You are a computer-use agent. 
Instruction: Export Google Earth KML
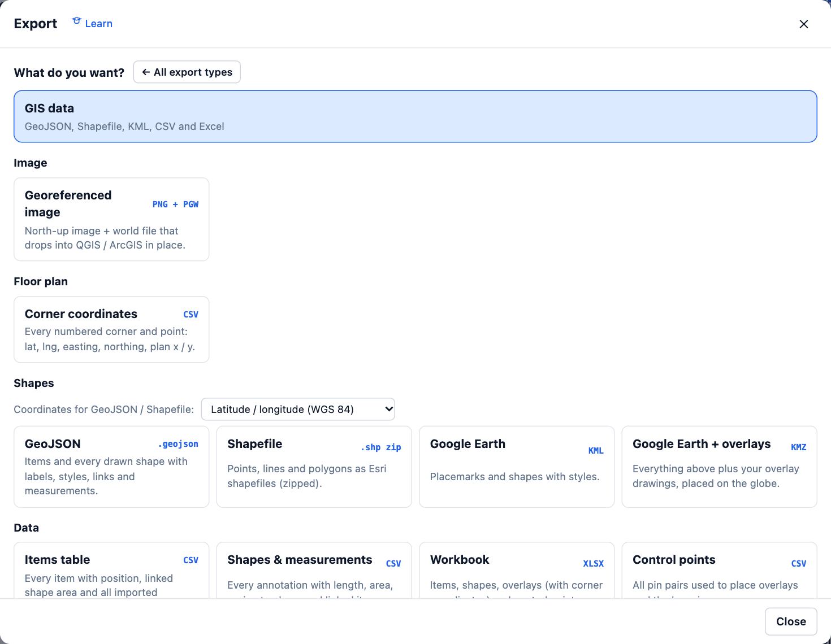point(517,467)
